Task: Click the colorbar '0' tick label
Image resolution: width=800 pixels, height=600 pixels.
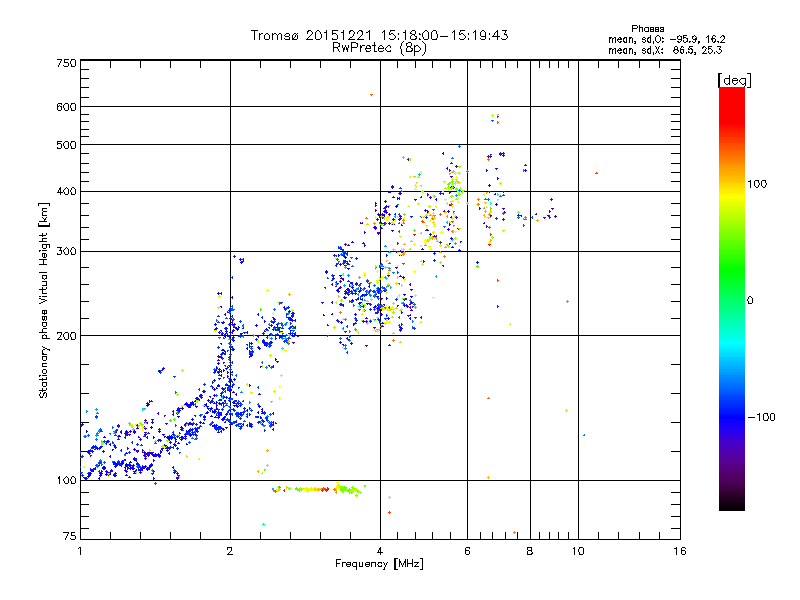Action: coord(750,301)
